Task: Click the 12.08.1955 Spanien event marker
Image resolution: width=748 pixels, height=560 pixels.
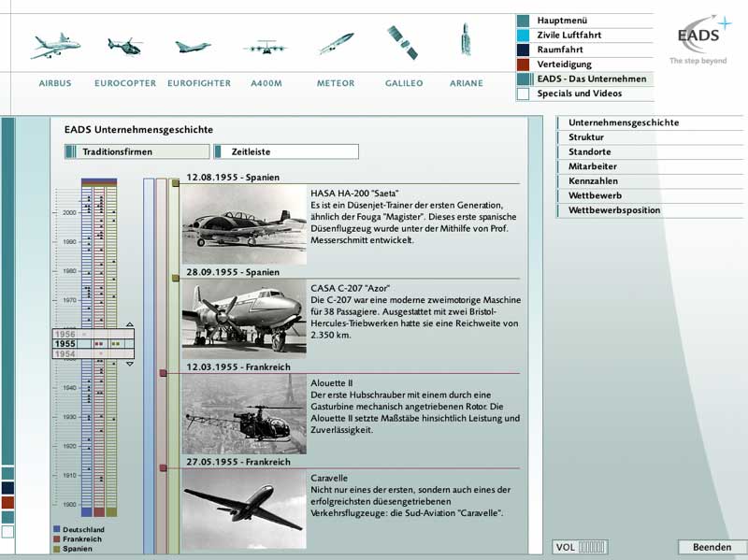Action: coord(176,182)
